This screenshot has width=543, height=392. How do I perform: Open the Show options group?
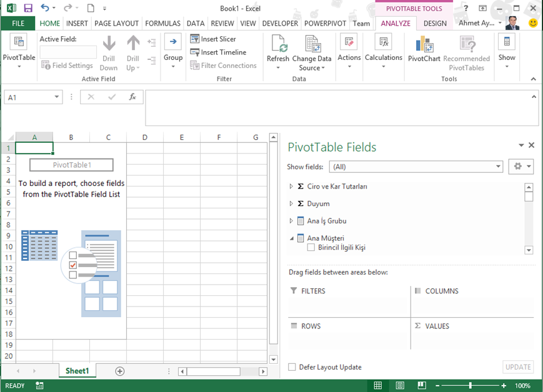pyautogui.click(x=507, y=51)
